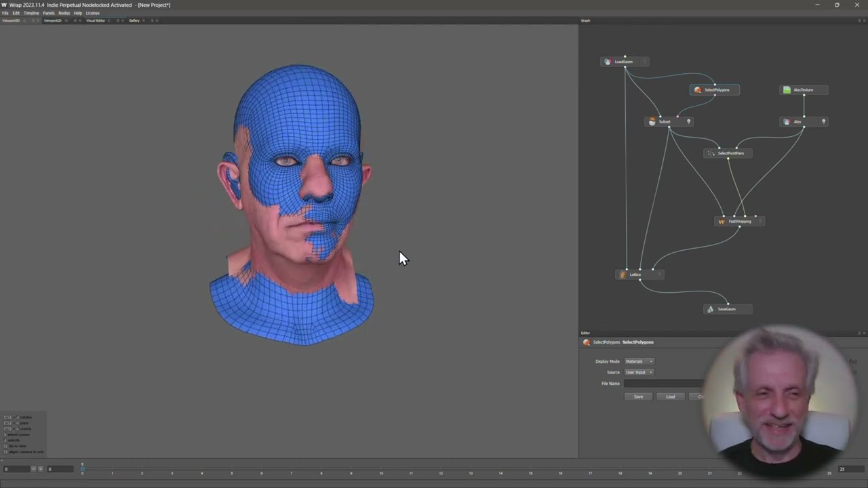The image size is (868, 488).
Task: Select the SaveGeom node label
Action: 727,309
